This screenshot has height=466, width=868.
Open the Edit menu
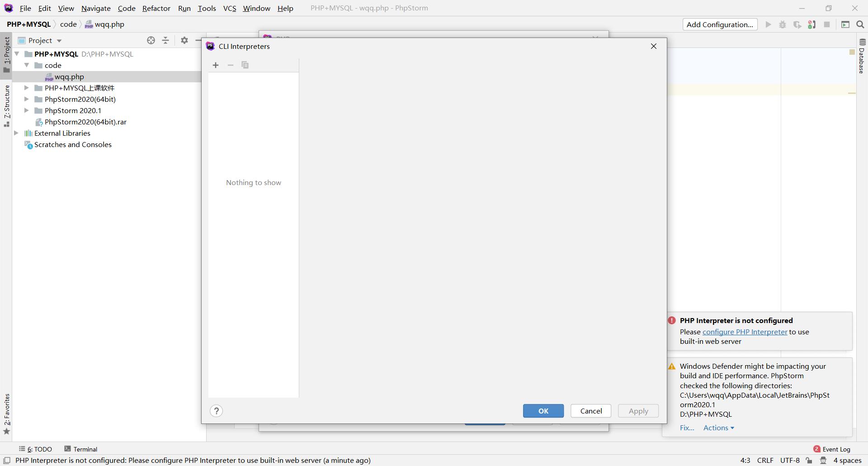[x=45, y=8]
